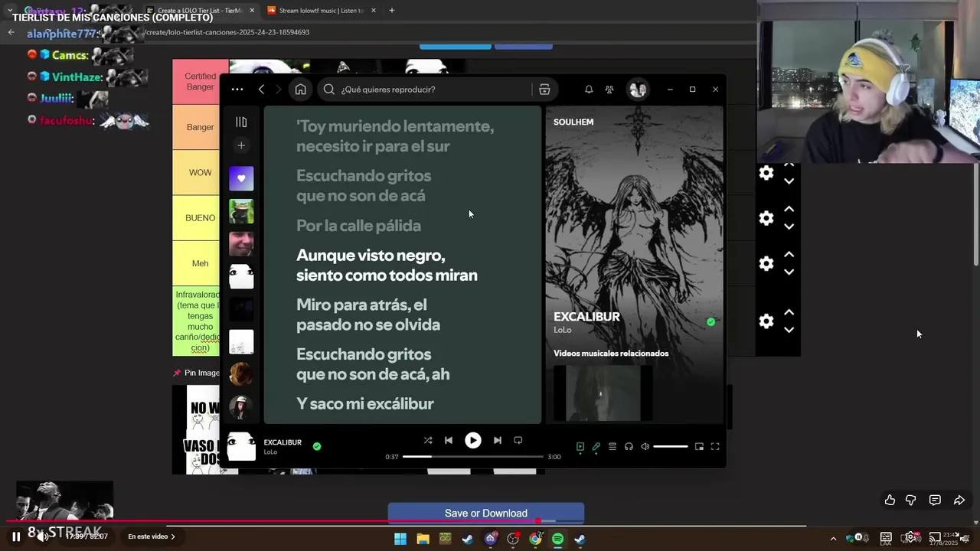Open YouTube player settings gear
Viewport: 980px width, 551px height.
coord(910,537)
